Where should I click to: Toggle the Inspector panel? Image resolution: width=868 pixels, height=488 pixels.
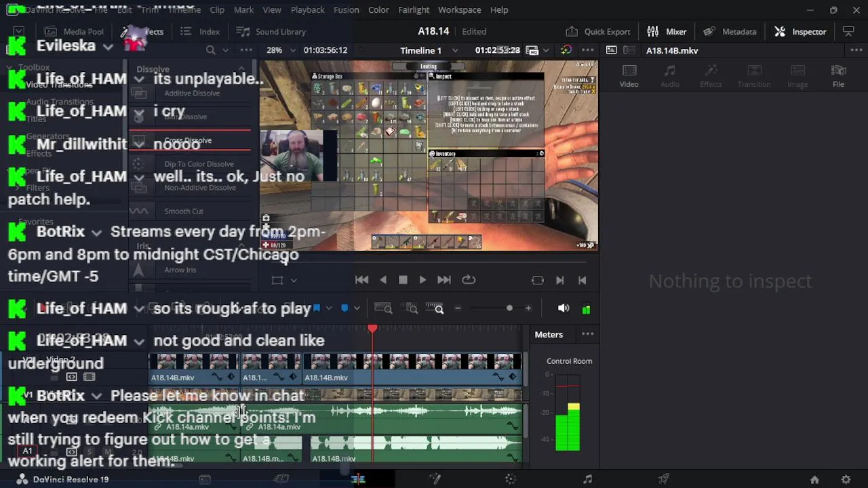click(801, 31)
